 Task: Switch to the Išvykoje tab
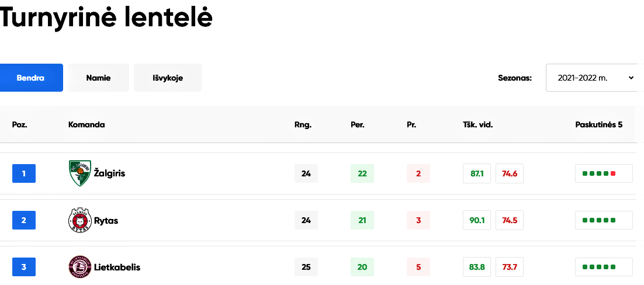[168, 78]
